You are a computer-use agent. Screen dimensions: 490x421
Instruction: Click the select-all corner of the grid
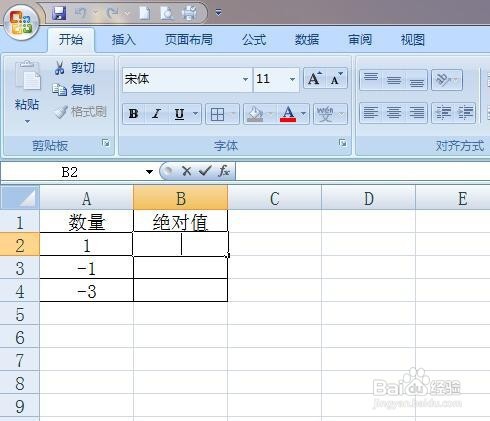[x=20, y=197]
